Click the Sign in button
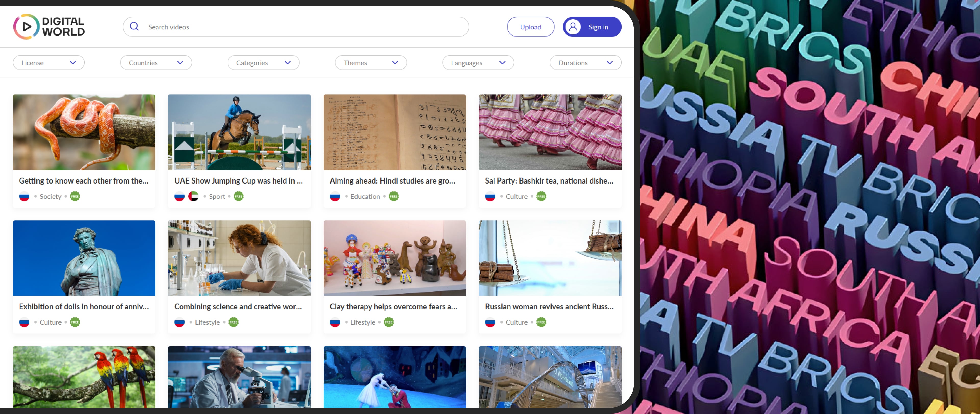 pyautogui.click(x=592, y=27)
